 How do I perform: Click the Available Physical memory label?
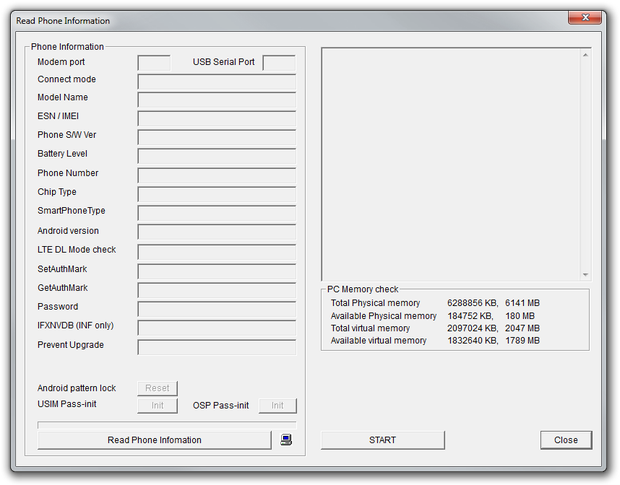384,316
